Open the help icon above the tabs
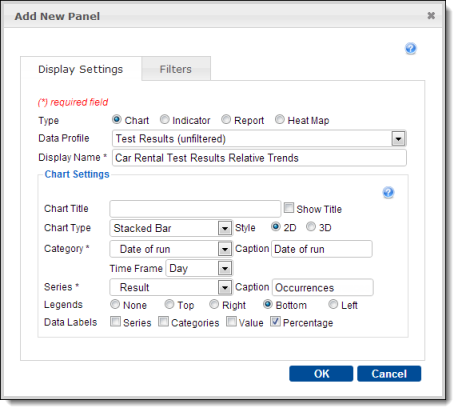This screenshot has width=458, height=412. click(411, 49)
